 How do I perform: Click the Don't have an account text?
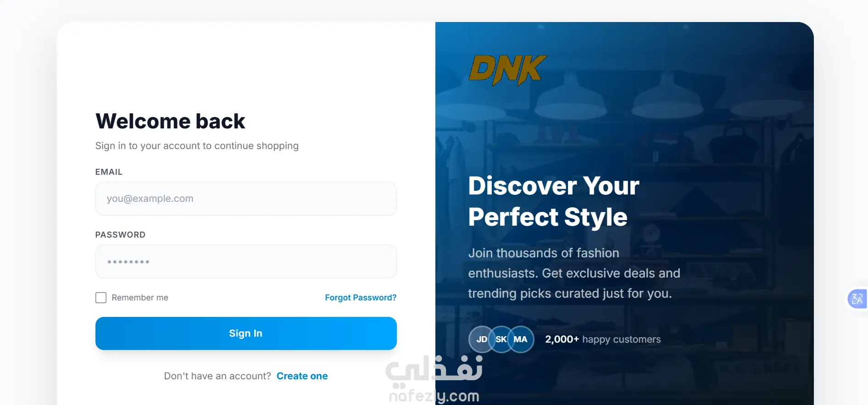click(x=217, y=376)
